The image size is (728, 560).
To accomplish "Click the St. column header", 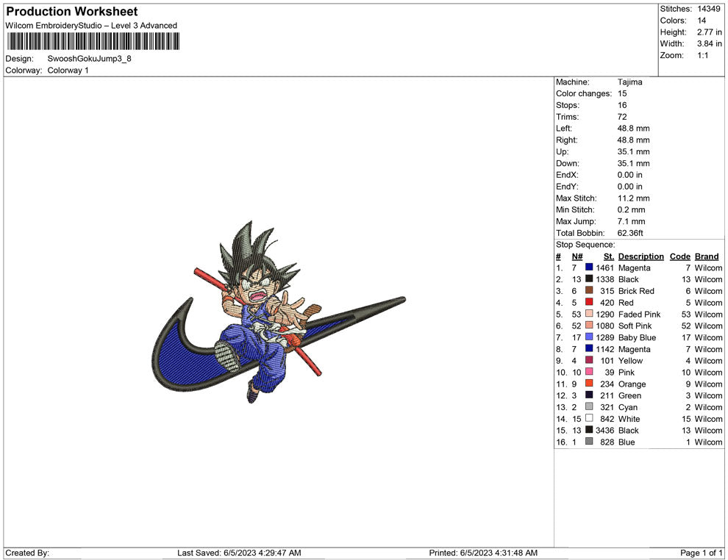I will 609,256.
